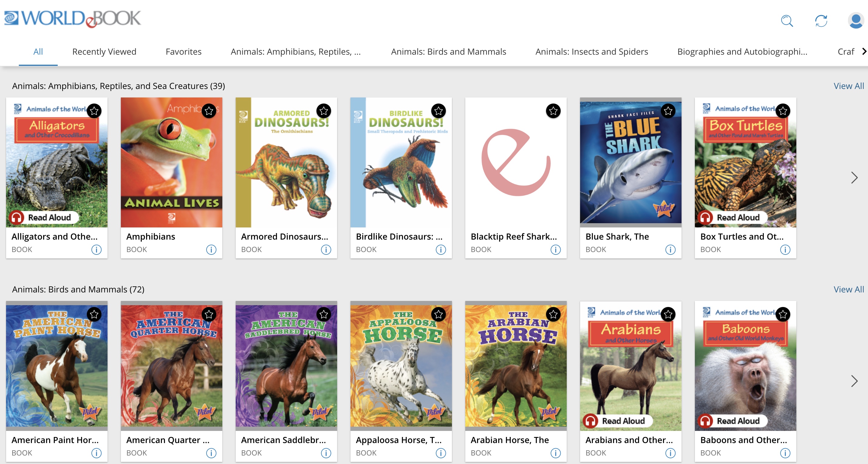Toggle favorite star on Armored Dinosaurs

pyautogui.click(x=324, y=111)
